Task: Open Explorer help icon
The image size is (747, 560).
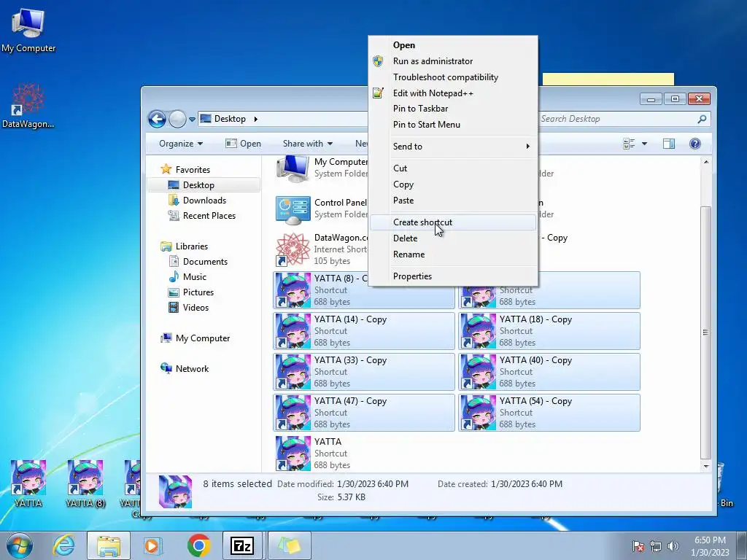Action: (x=695, y=144)
